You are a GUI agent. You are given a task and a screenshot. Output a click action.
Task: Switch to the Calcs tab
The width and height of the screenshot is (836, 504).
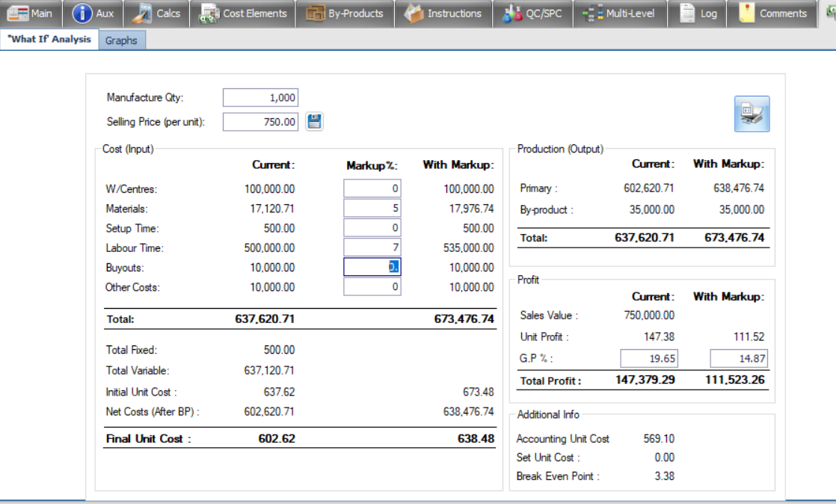tap(157, 13)
